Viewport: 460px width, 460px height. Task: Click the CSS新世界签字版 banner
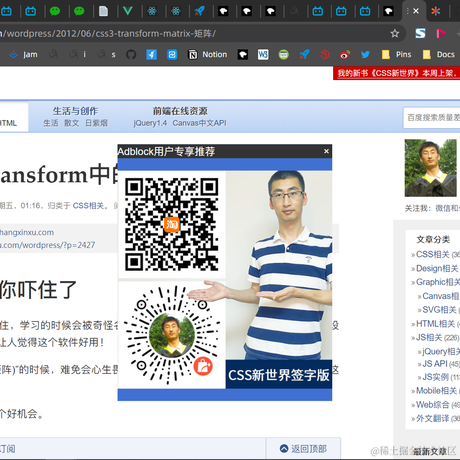(279, 375)
